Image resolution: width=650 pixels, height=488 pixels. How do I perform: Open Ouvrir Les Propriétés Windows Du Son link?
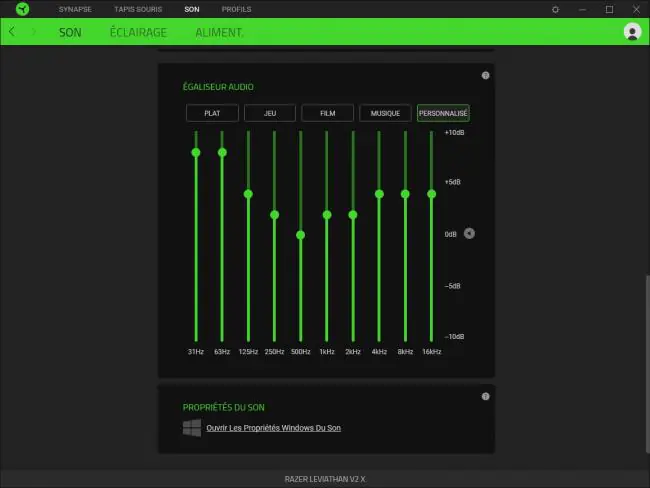274,428
